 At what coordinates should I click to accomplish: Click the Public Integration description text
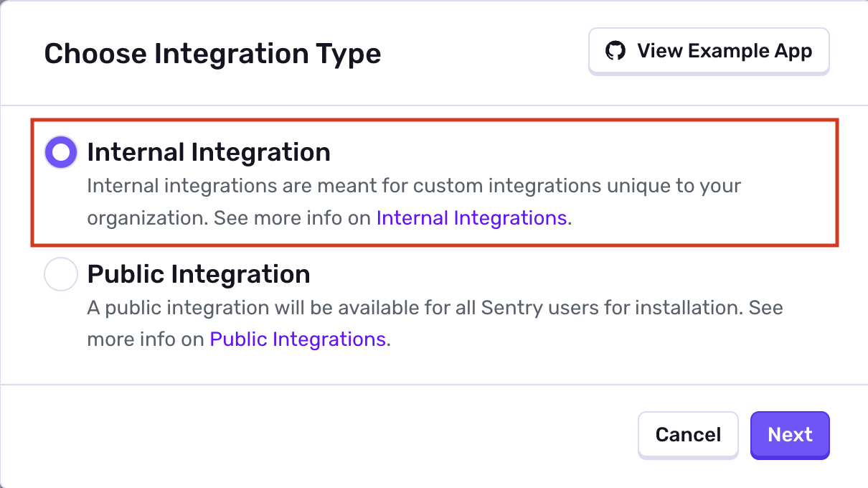coord(430,323)
